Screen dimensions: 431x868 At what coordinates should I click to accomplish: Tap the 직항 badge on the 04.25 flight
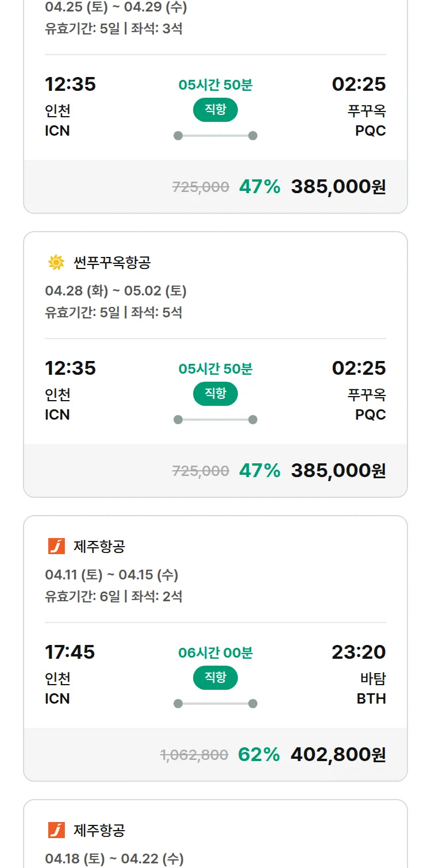pyautogui.click(x=215, y=110)
